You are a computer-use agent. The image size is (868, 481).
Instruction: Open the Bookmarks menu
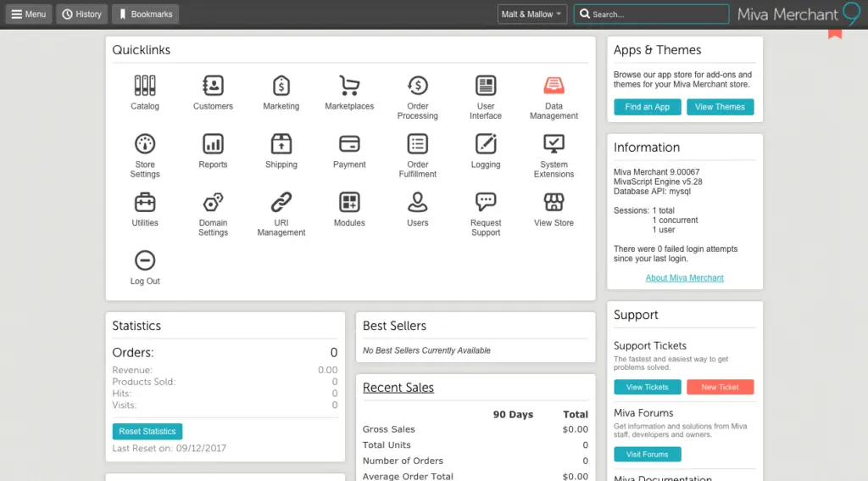click(146, 14)
